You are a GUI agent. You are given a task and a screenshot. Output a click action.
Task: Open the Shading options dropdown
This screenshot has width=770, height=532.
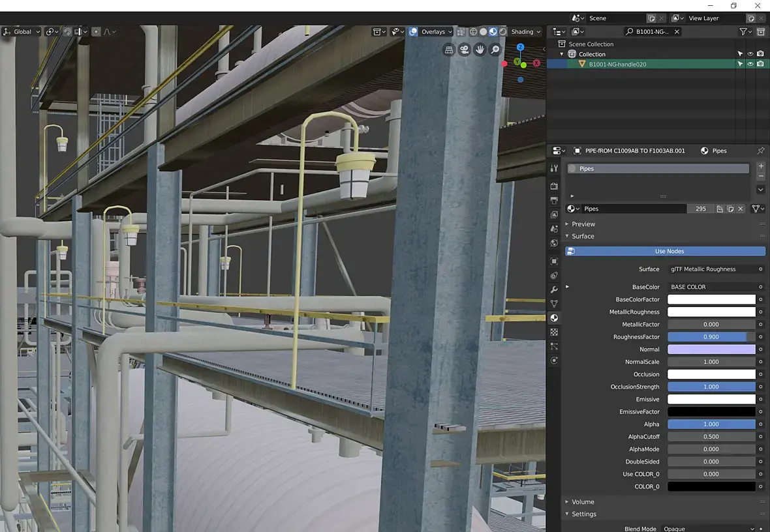[526, 31]
